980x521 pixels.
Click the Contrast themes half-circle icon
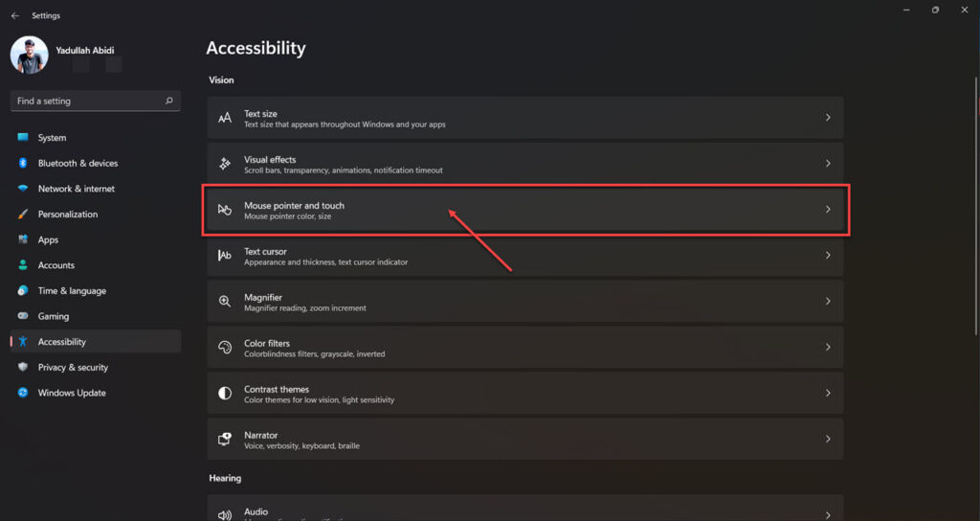224,393
